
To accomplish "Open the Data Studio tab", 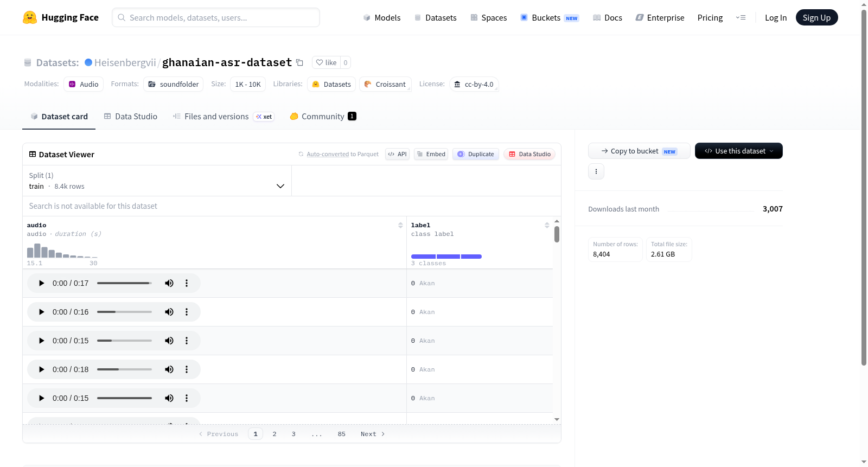I will tap(131, 117).
